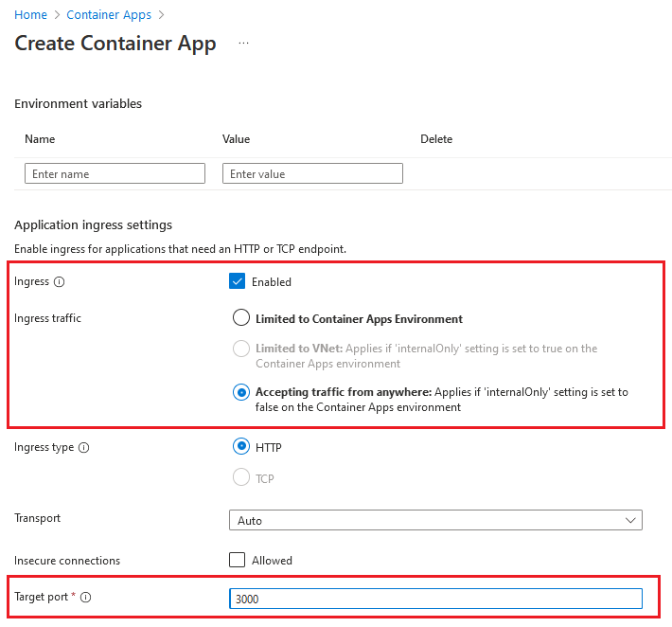This screenshot has width=672, height=627.
Task: Select the TCP ingress type radio
Action: click(241, 478)
